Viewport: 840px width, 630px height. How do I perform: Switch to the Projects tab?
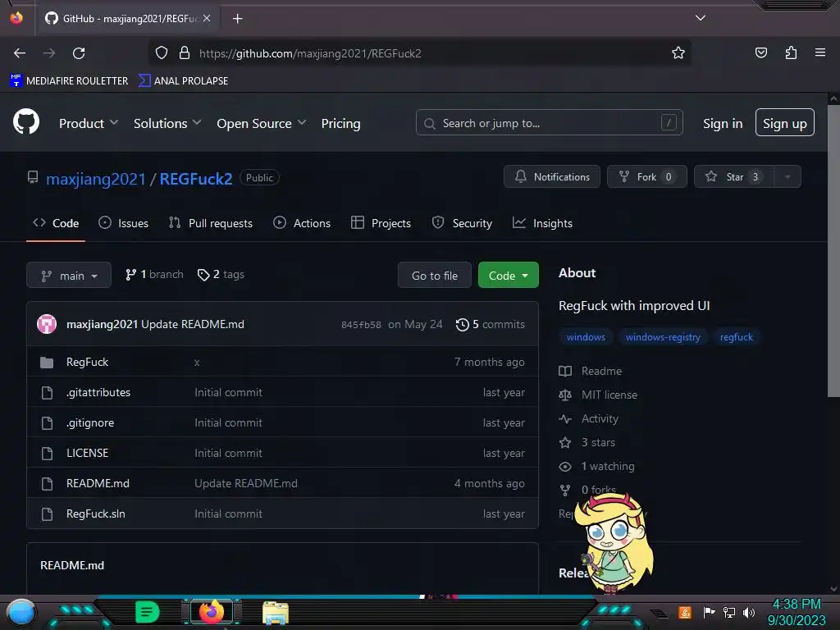point(381,223)
